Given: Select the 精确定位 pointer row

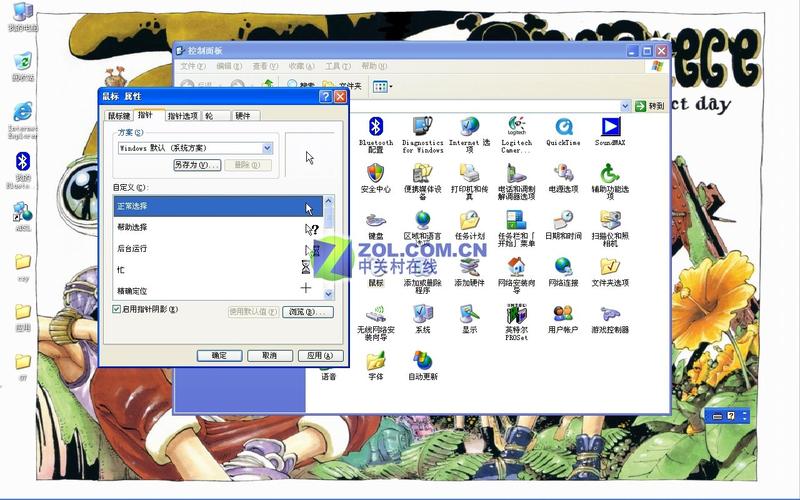Looking at the screenshot, I should [218, 290].
